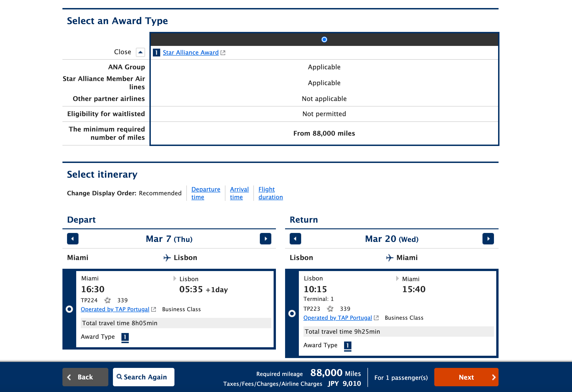Sort itineraries by Flight duration
The height and width of the screenshot is (392, 572).
tap(270, 193)
